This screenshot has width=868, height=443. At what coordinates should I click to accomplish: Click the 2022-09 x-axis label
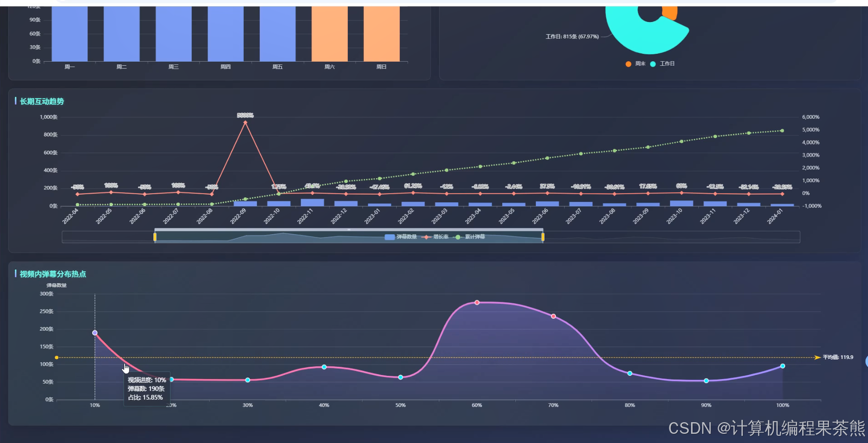[x=238, y=216]
